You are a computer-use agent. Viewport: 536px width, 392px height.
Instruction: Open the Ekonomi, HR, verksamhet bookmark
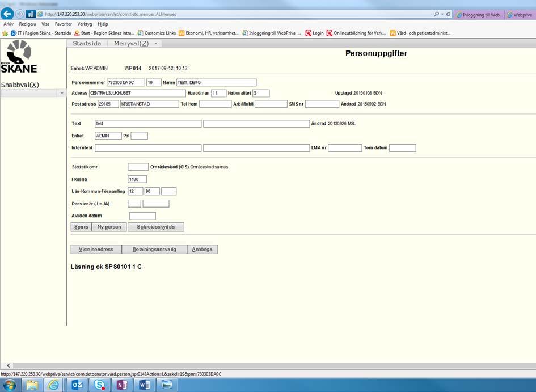click(209, 33)
